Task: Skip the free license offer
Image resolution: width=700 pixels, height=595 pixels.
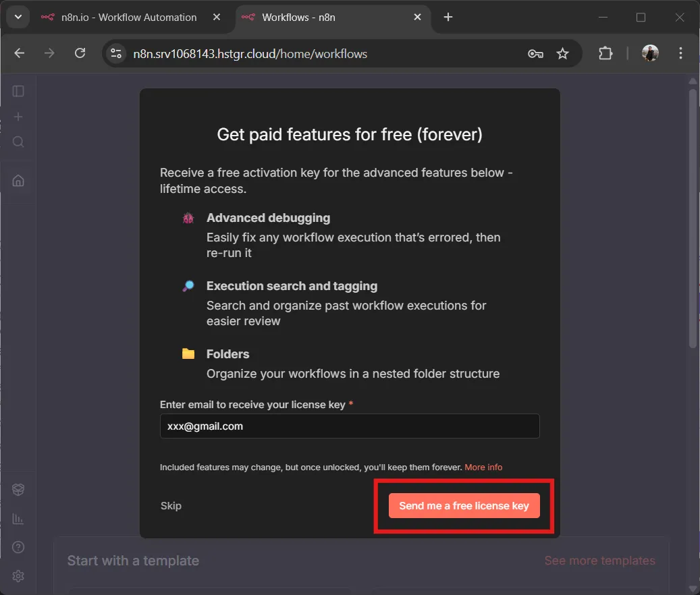Action: pyautogui.click(x=171, y=505)
